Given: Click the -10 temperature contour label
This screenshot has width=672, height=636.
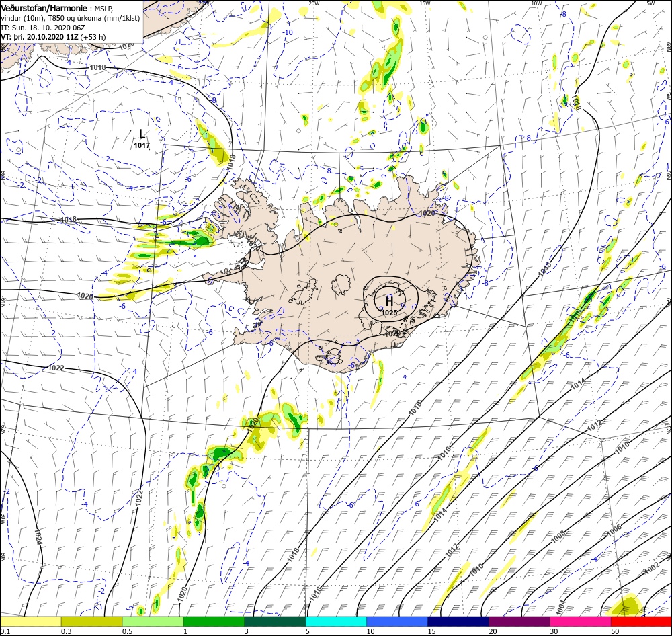Looking at the screenshot, I should tap(288, 32).
